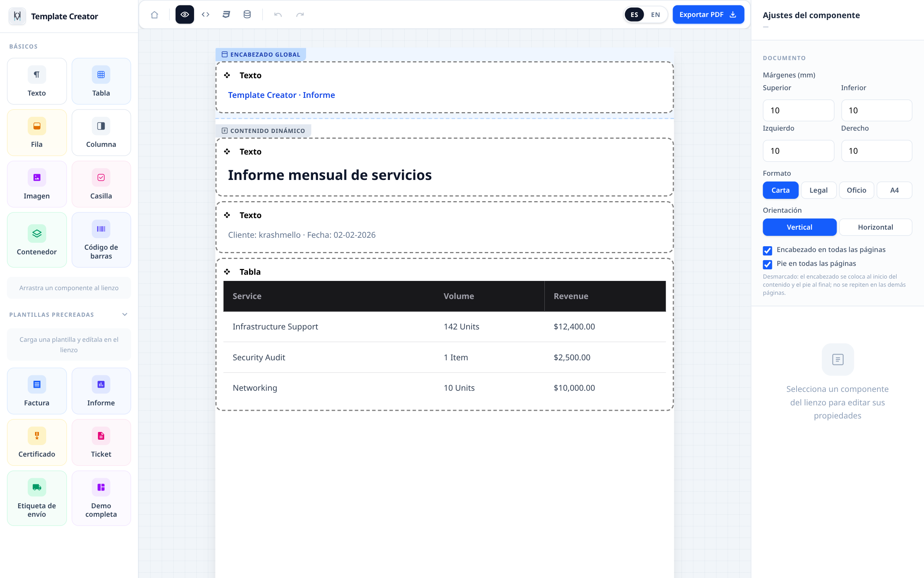
Task: Choose Oficio page format
Action: point(856,190)
